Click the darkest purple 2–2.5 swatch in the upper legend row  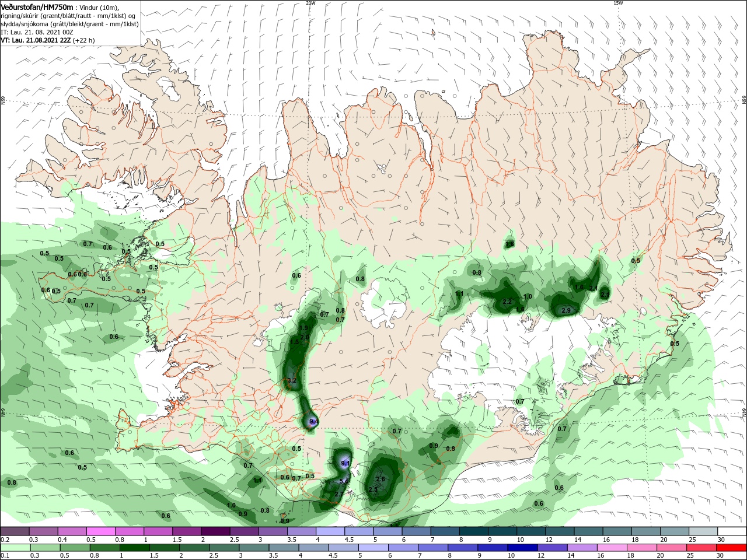[215, 531]
